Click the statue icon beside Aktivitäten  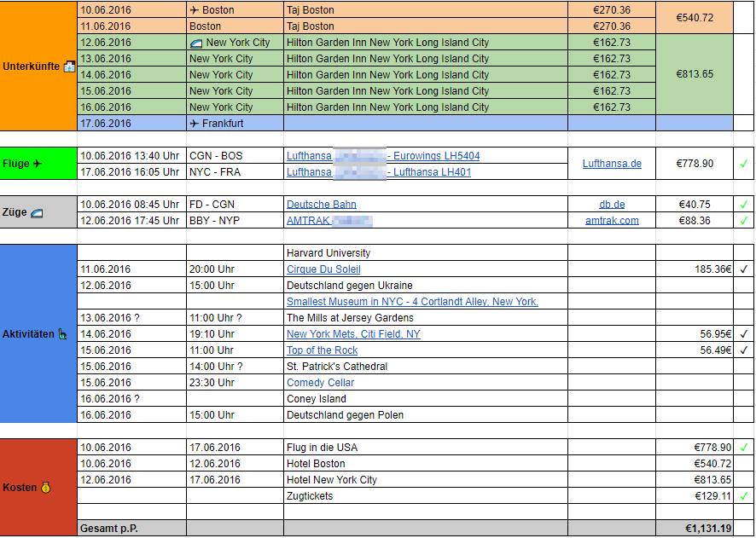(62, 334)
